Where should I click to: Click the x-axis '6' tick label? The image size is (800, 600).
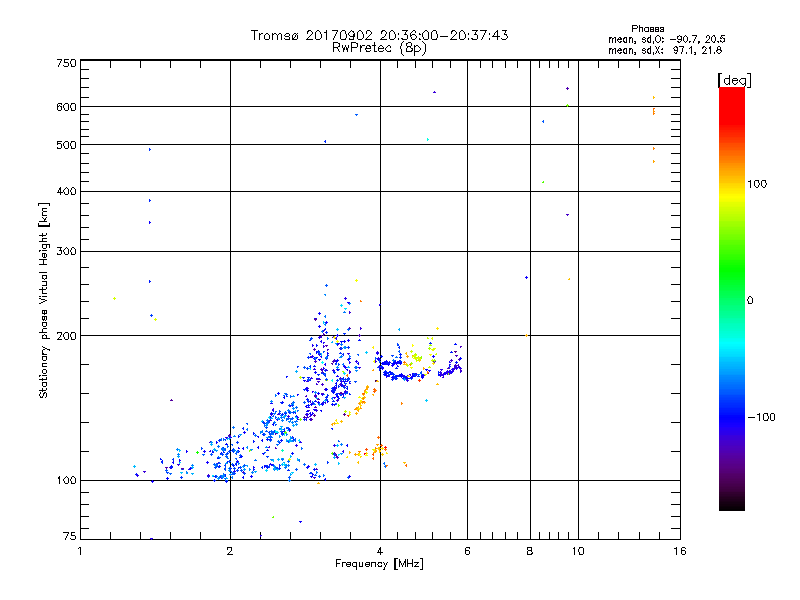[467, 551]
